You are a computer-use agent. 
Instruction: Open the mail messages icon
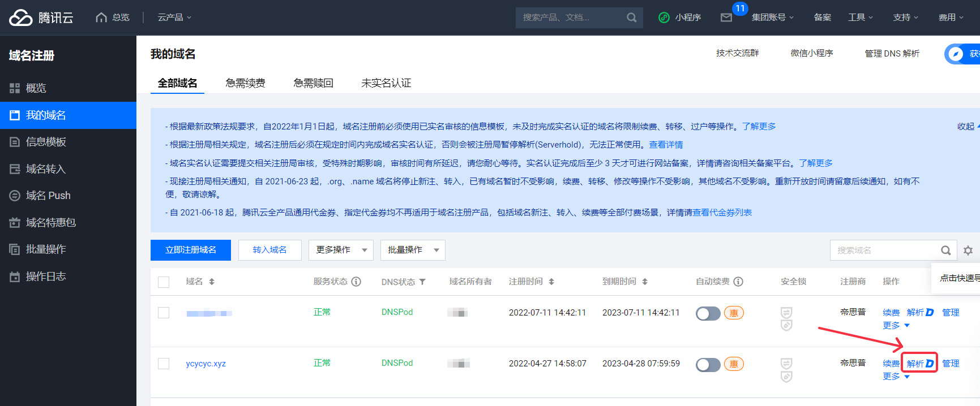[x=726, y=18]
